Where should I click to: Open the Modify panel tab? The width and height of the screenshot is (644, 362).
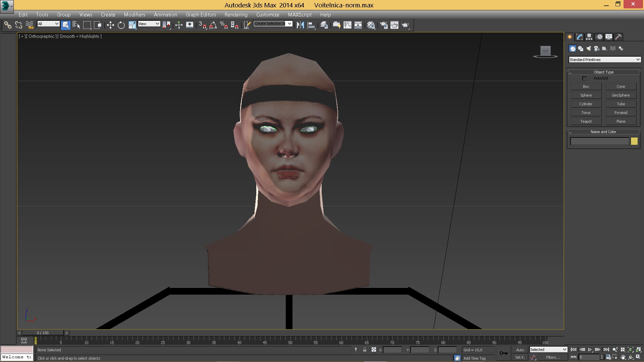coord(579,37)
